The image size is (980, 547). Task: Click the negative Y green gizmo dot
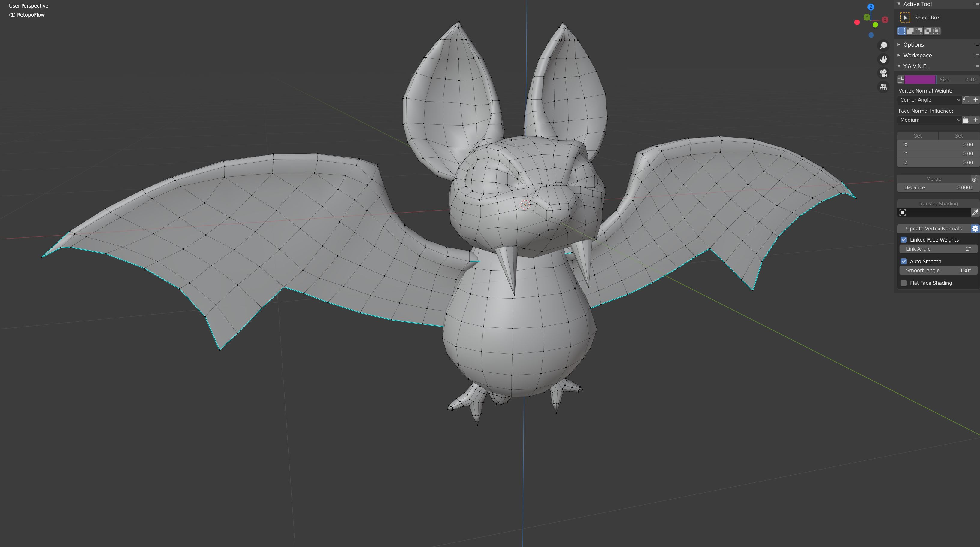click(875, 25)
